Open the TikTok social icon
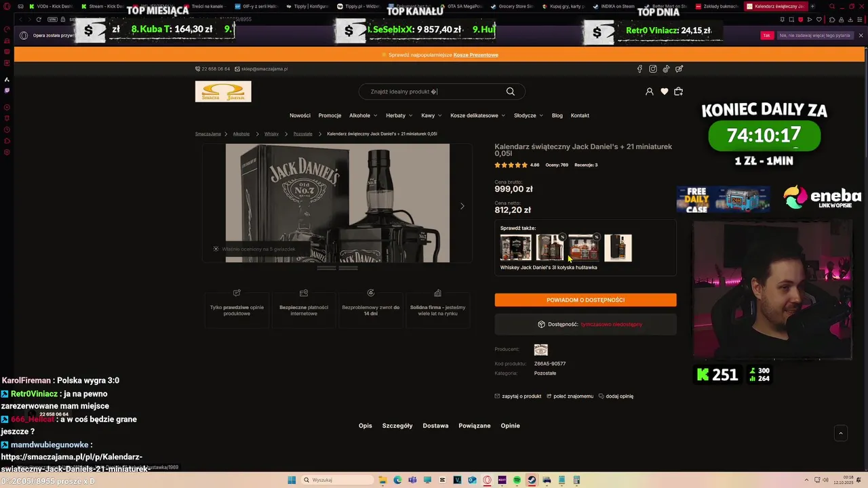 coord(666,68)
